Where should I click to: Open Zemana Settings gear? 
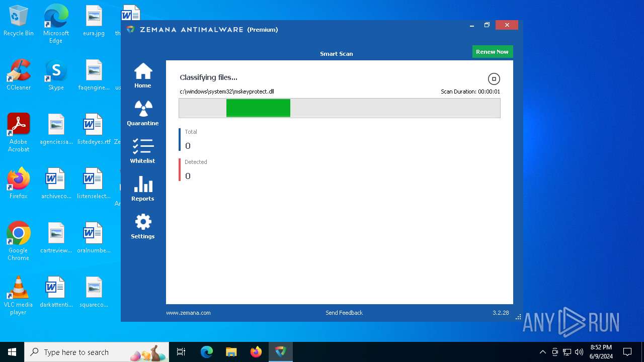pyautogui.click(x=143, y=226)
